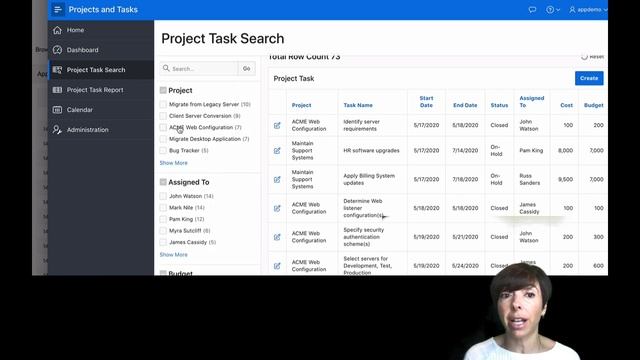The height and width of the screenshot is (360, 640).
Task: Check John Watson assignee filter
Action: tap(163, 196)
